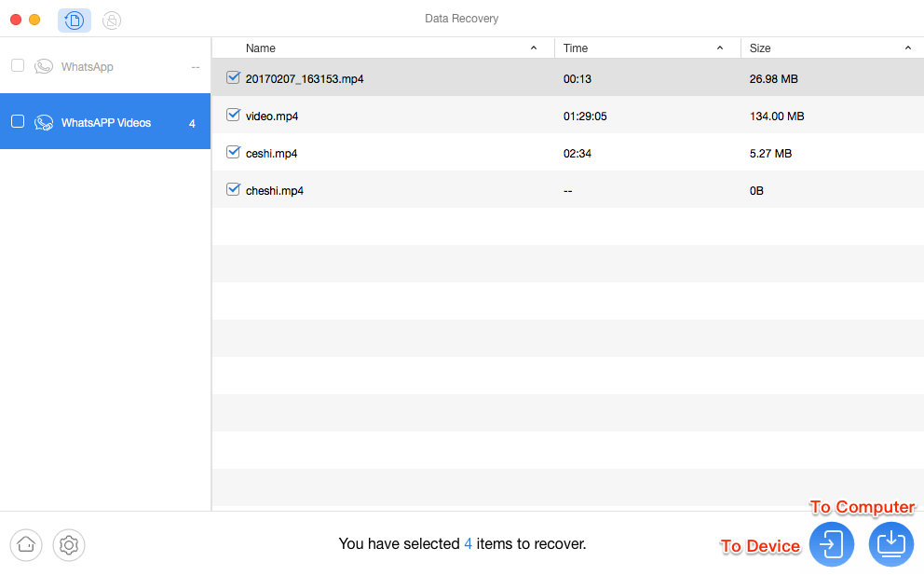The image size is (924, 575).
Task: Open the Settings gear
Action: coord(69,544)
